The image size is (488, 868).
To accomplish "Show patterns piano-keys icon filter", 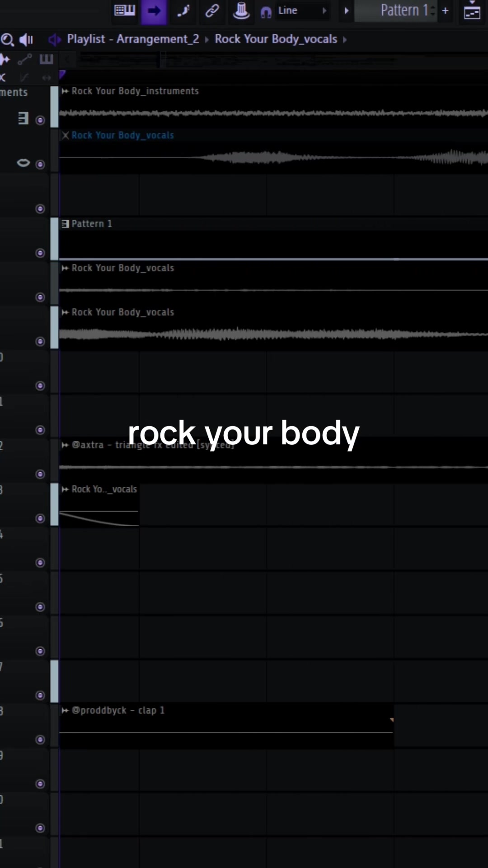I will point(46,59).
